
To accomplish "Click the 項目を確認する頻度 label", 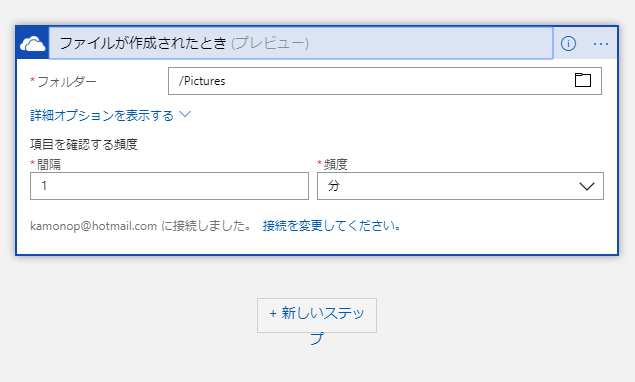I will tap(84, 145).
